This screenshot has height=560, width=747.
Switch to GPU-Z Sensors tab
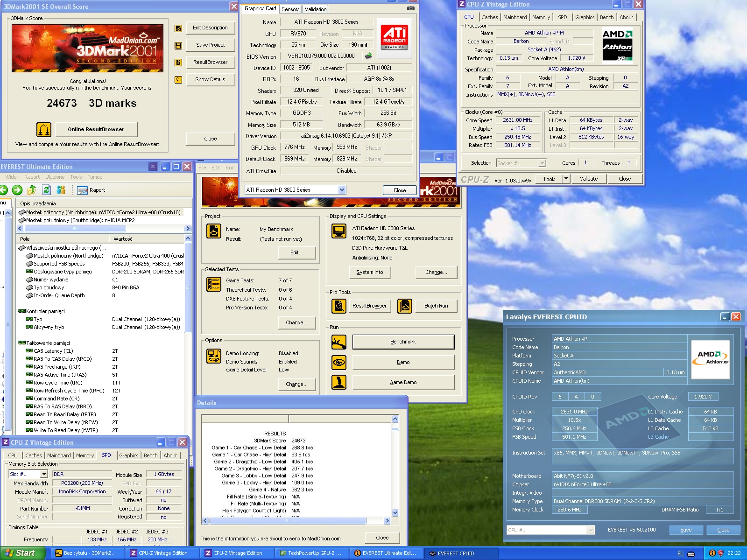tap(290, 9)
